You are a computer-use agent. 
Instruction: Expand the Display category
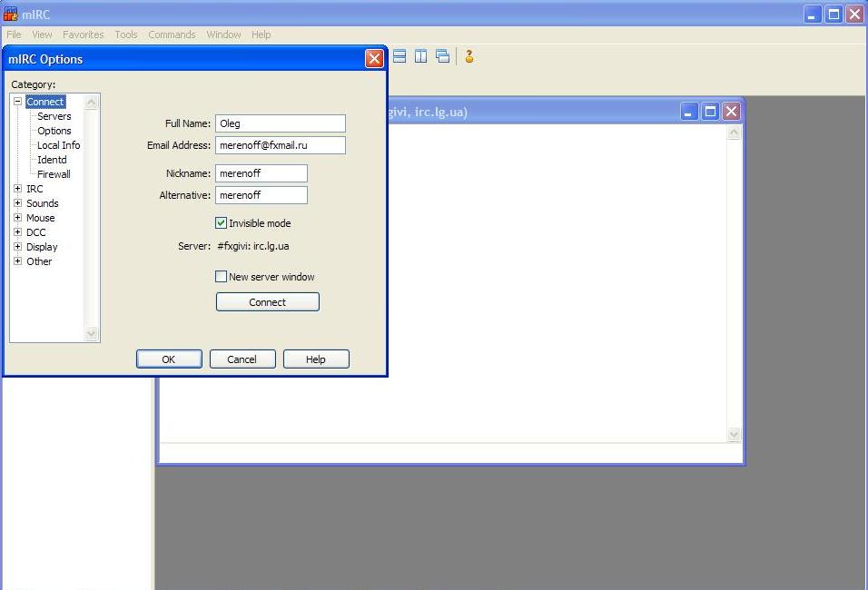pyautogui.click(x=18, y=246)
